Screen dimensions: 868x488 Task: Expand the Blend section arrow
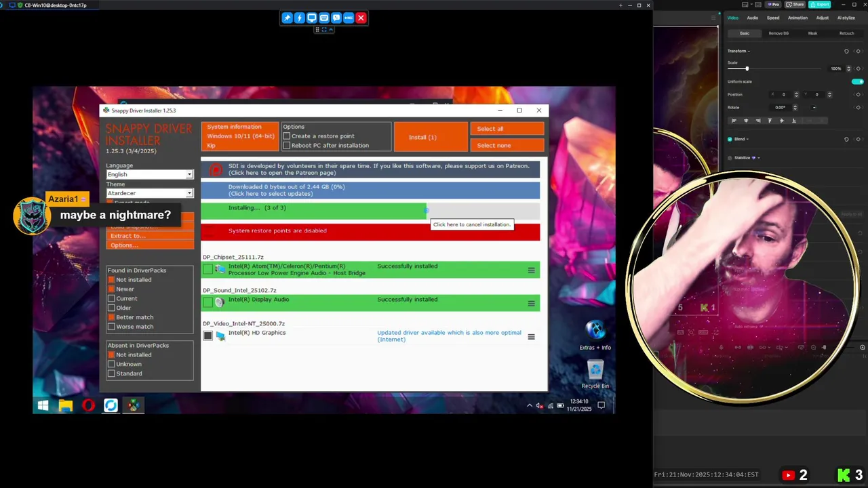tap(747, 140)
